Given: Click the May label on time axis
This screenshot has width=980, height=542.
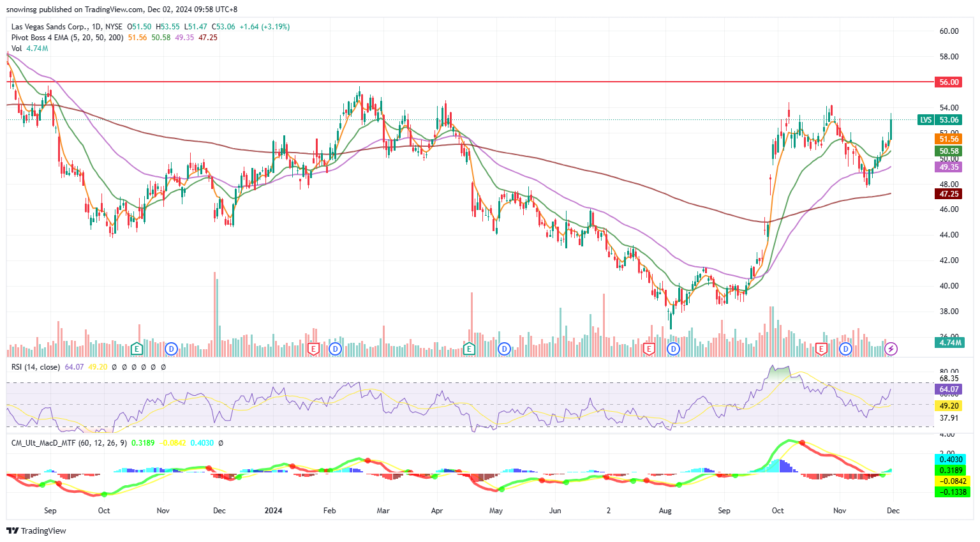Looking at the screenshot, I should pos(496,511).
